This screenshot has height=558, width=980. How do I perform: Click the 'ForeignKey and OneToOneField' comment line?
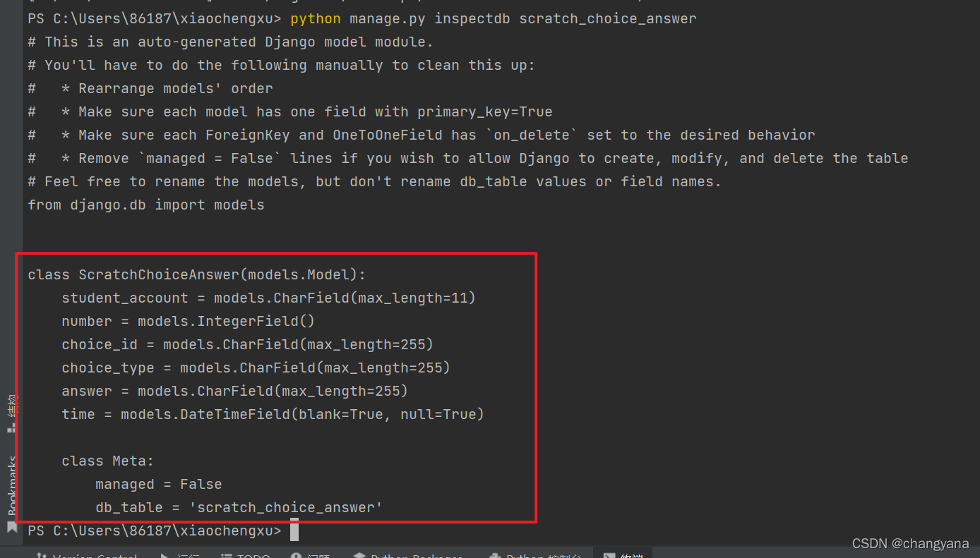422,135
